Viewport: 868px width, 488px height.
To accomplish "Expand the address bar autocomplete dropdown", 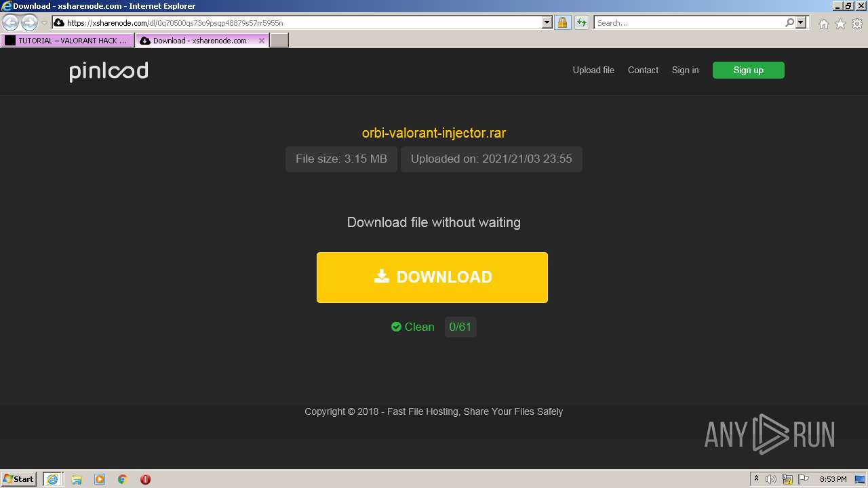I will [x=547, y=22].
